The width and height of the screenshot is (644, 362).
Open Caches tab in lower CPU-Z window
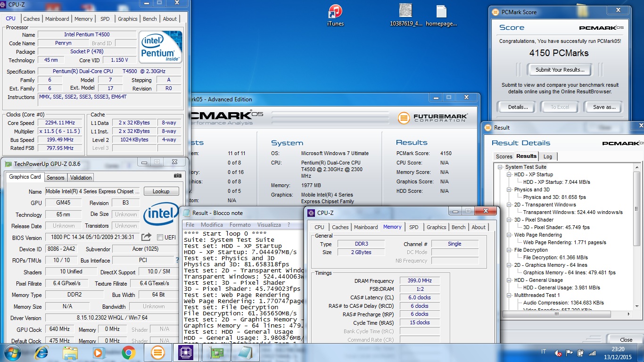(x=340, y=227)
